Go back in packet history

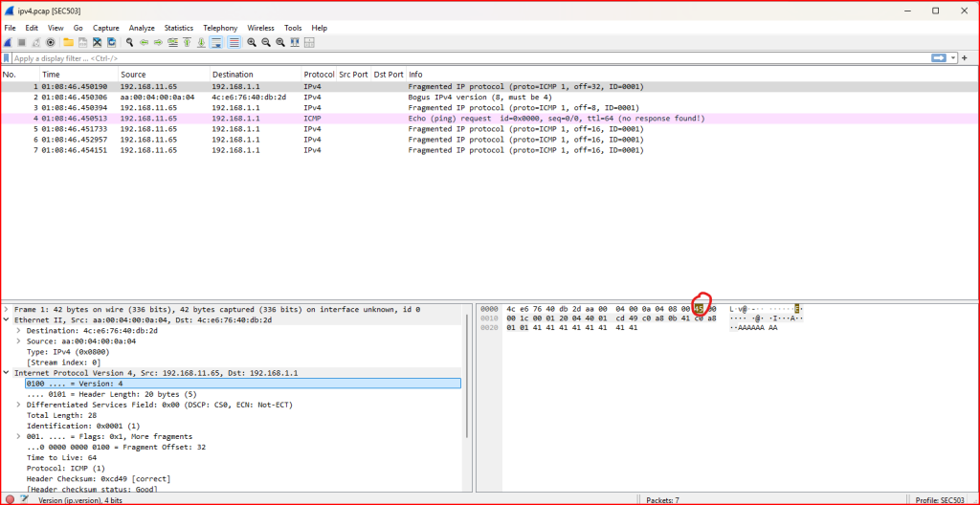coord(144,42)
